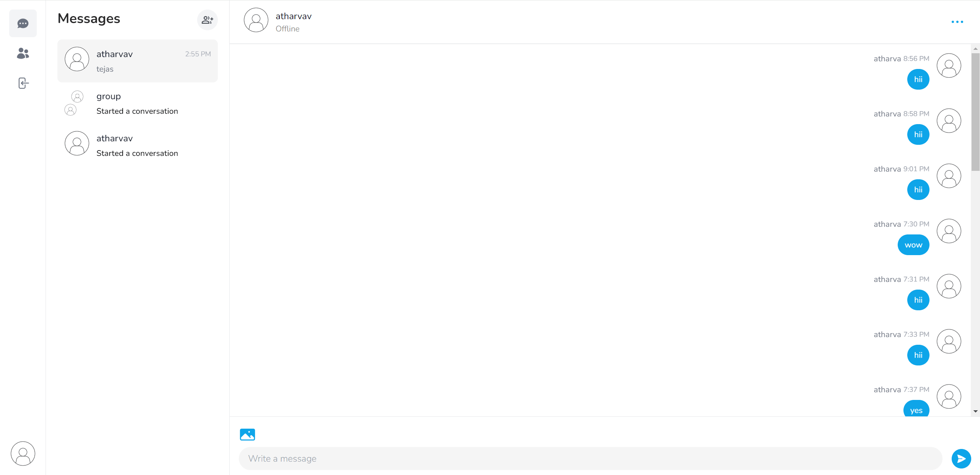
Task: Click the scrollbar down arrow in chat
Action: click(x=975, y=411)
